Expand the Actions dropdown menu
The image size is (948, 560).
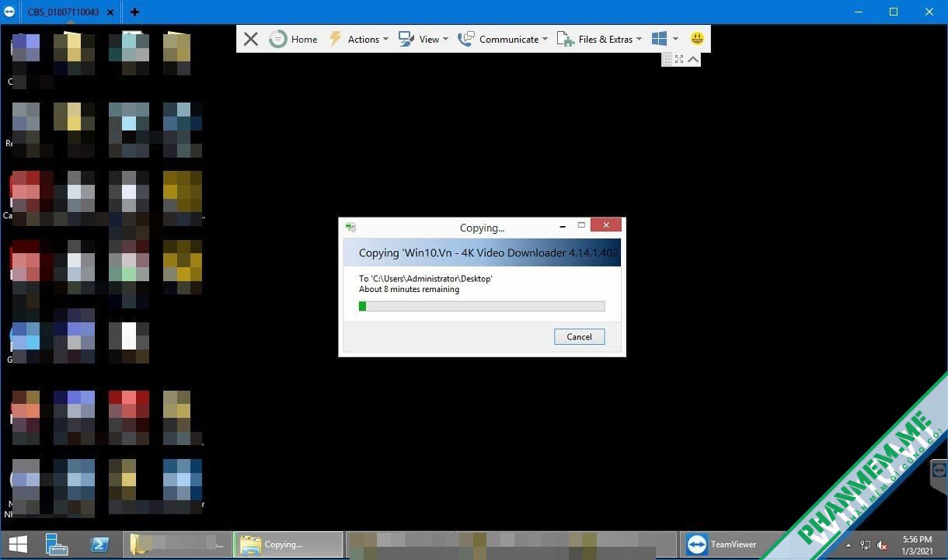coord(358,39)
